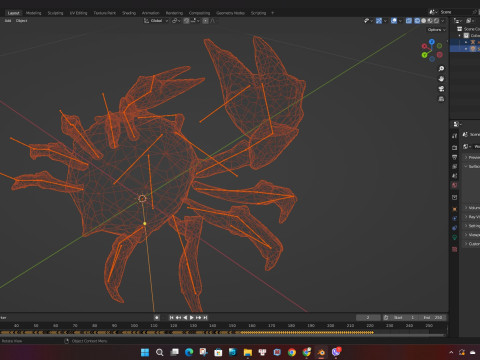Open the gizmo options dropdown arrow

(x=385, y=21)
